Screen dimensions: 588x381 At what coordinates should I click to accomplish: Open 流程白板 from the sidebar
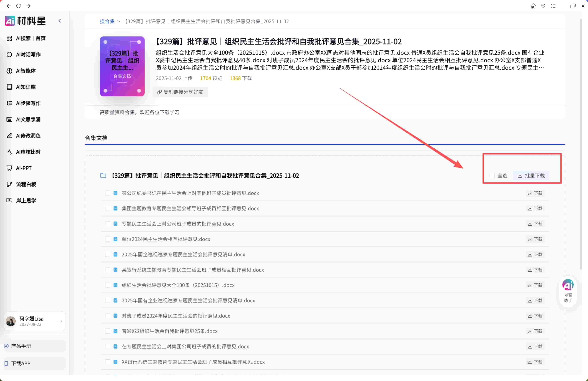tap(26, 184)
